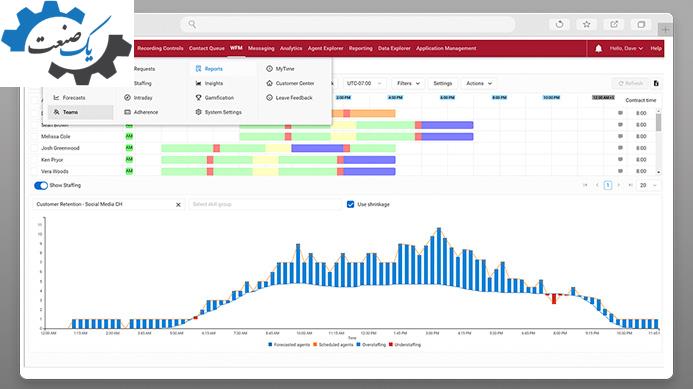Click the Contract time column header
The height and width of the screenshot is (389, 693).
coord(640,100)
